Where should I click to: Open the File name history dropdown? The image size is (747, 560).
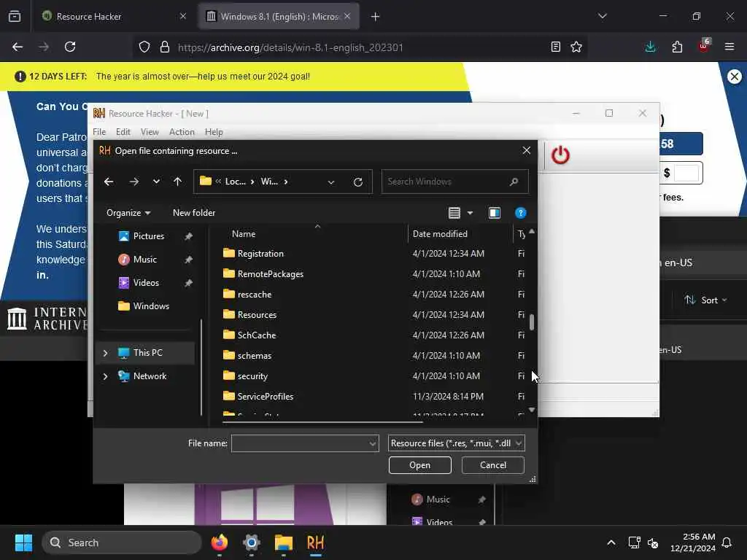pyautogui.click(x=373, y=443)
